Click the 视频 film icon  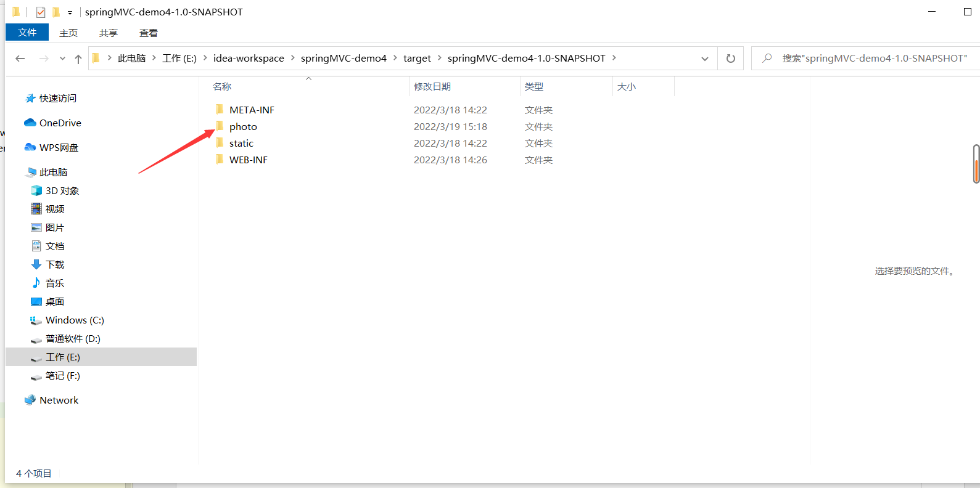36,209
